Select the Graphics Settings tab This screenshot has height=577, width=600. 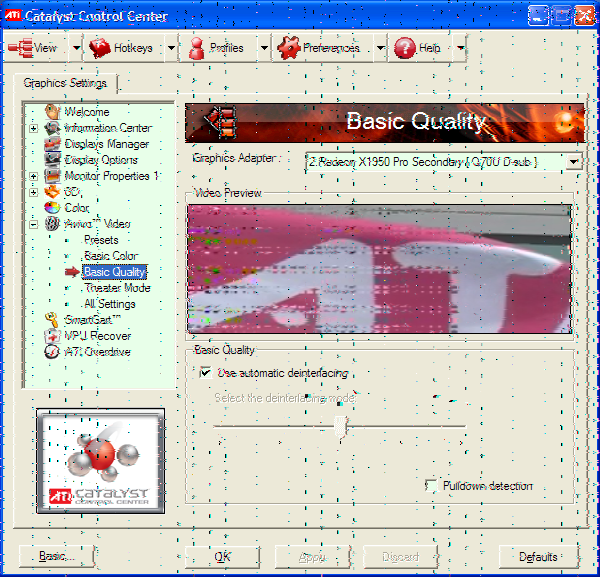[65, 83]
